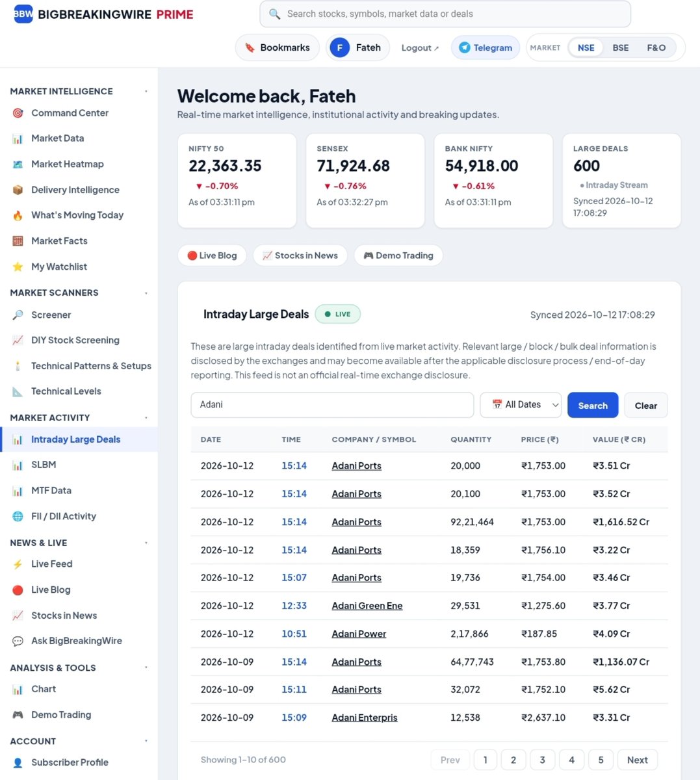Viewport: 700px width, 780px height.
Task: Click the Adani filter input field
Action: tap(332, 405)
